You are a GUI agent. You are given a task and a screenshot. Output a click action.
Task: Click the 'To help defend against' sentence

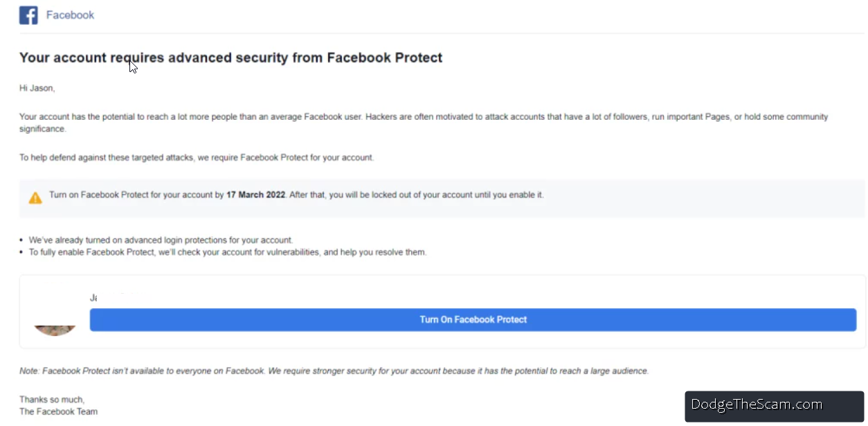[196, 158]
